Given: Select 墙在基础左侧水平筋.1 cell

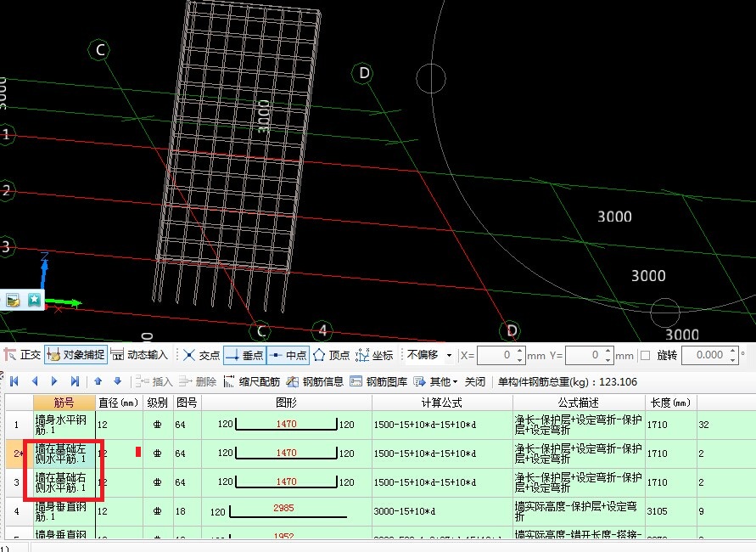Looking at the screenshot, I should click(64, 453).
